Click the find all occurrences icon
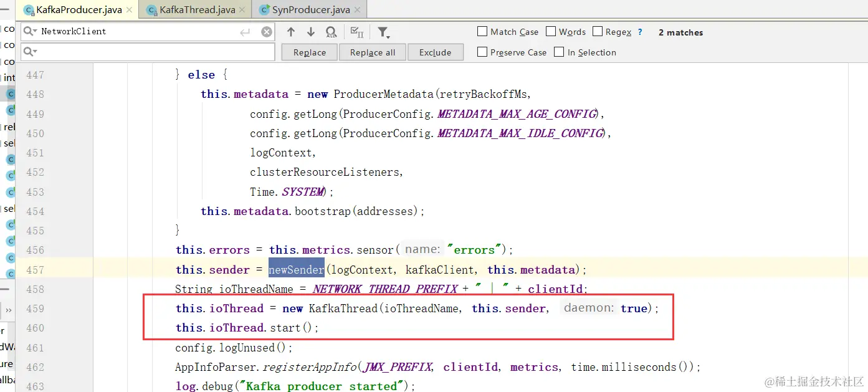Image resolution: width=868 pixels, height=392 pixels. point(331,32)
